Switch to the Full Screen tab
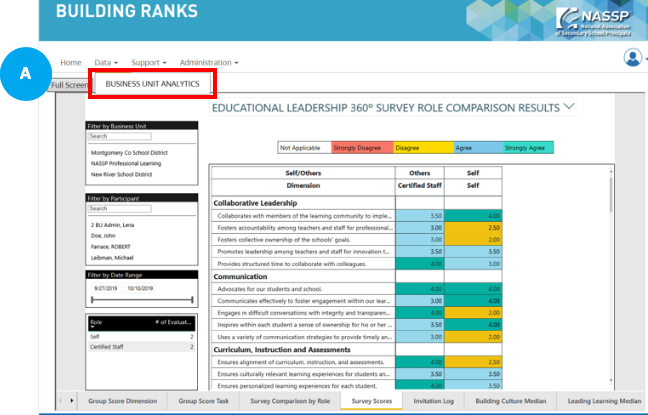This screenshot has height=415, width=648. [68, 85]
